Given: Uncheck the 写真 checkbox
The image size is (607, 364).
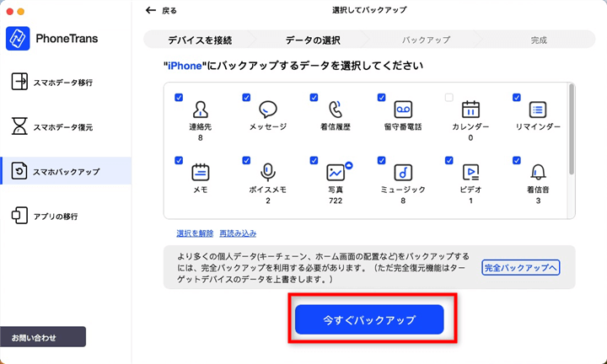Looking at the screenshot, I should 314,161.
